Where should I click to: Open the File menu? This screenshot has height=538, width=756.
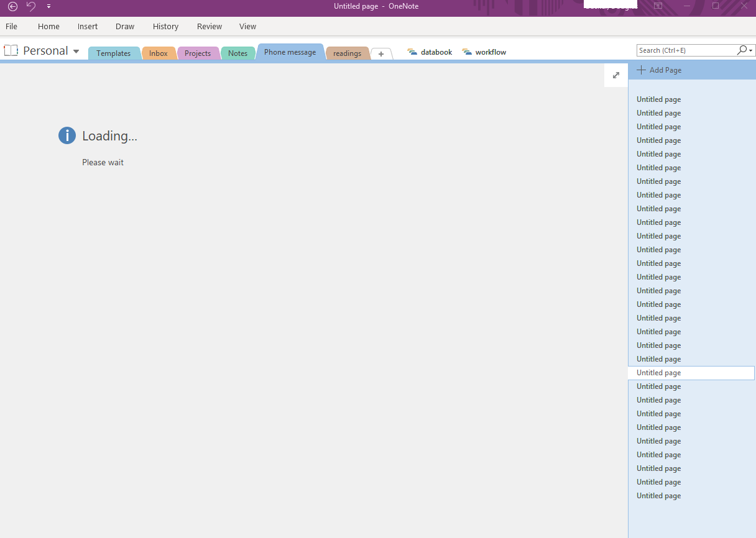click(11, 27)
